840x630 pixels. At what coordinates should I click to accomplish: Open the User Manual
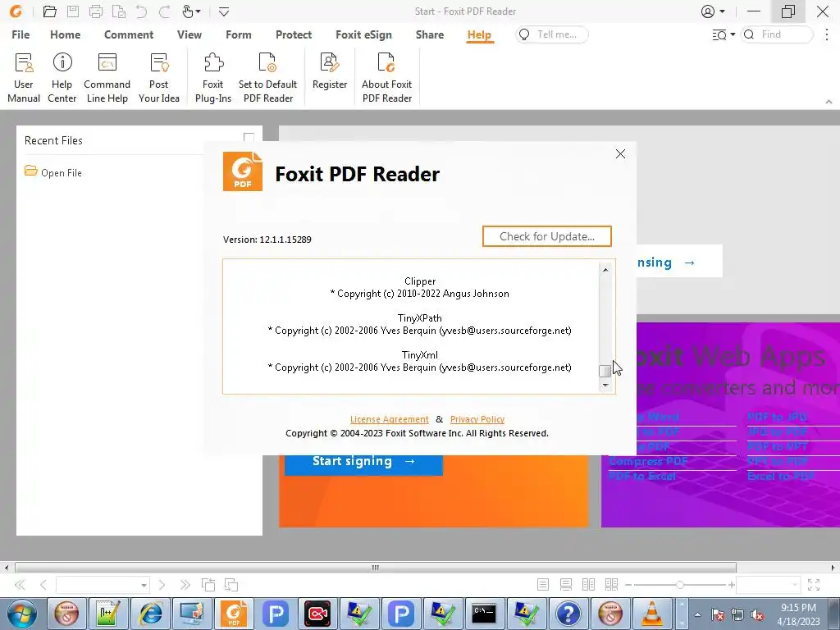[x=24, y=78]
